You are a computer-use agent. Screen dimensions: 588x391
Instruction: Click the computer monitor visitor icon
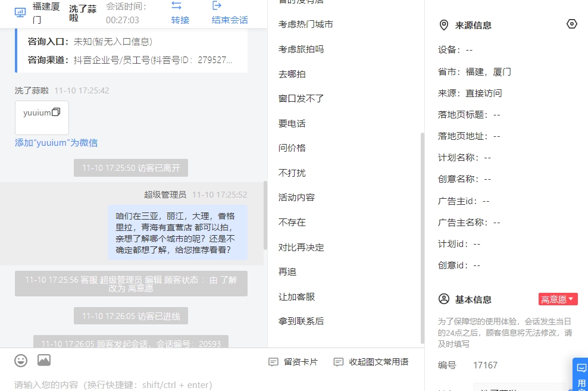pos(20,12)
